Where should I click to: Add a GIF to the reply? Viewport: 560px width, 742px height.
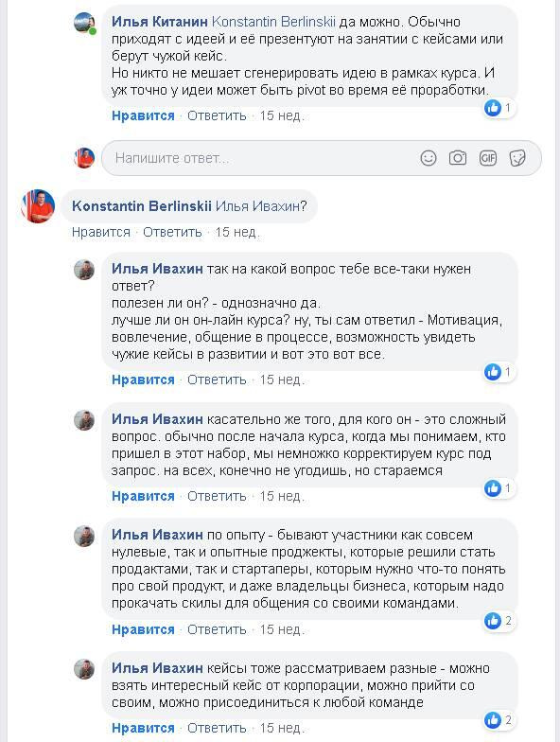tap(488, 158)
